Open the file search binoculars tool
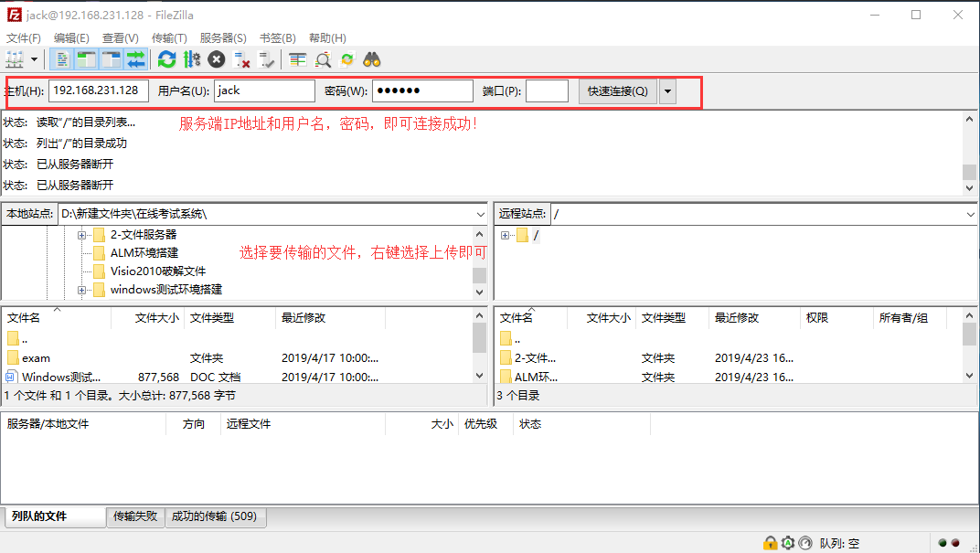The height and width of the screenshot is (553, 980). pos(371,58)
